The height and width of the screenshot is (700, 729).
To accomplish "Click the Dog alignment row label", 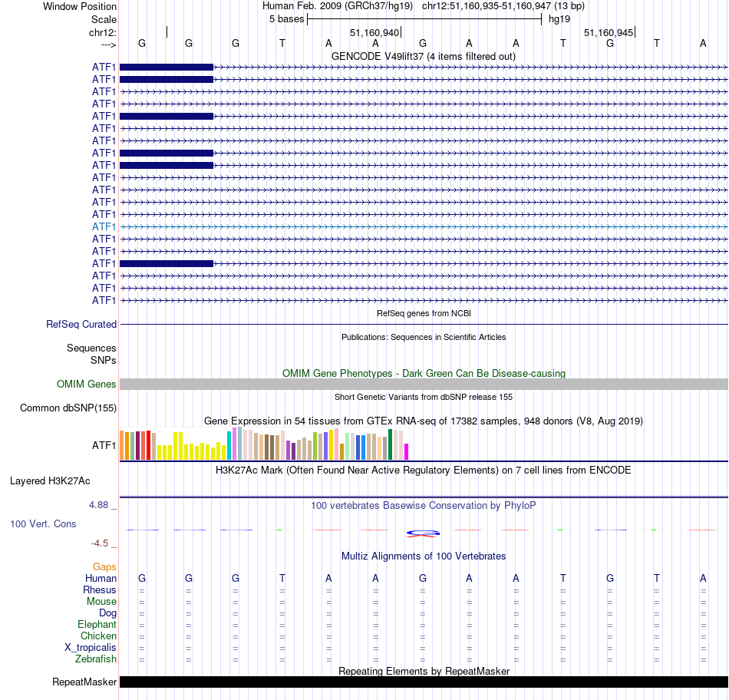I will click(x=107, y=613).
